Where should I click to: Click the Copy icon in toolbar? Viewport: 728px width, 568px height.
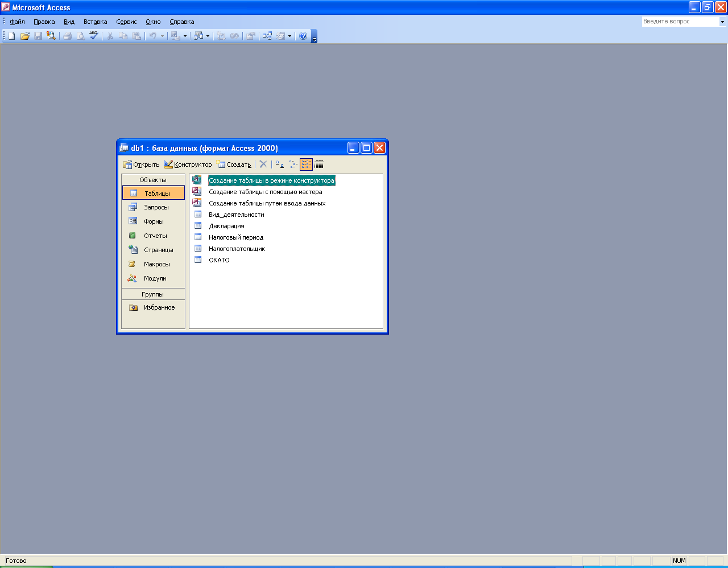click(123, 36)
